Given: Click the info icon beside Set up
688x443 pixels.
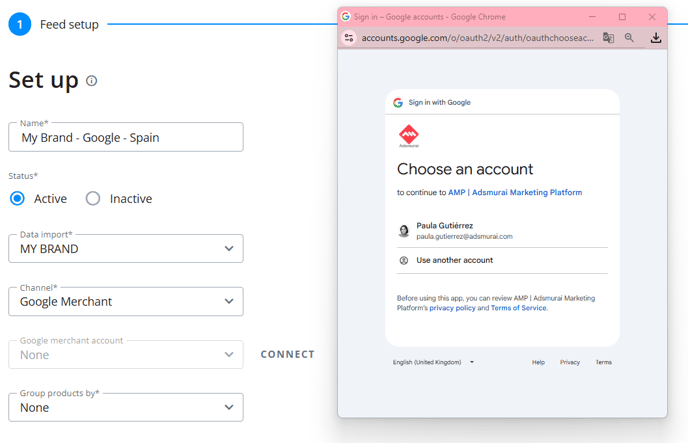Looking at the screenshot, I should pos(91,81).
